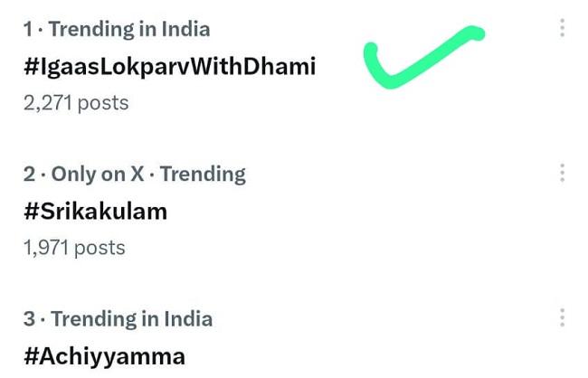The height and width of the screenshot is (378, 588).
Task: Select rank number 3 above #Achiyyamma
Action: tap(29, 318)
